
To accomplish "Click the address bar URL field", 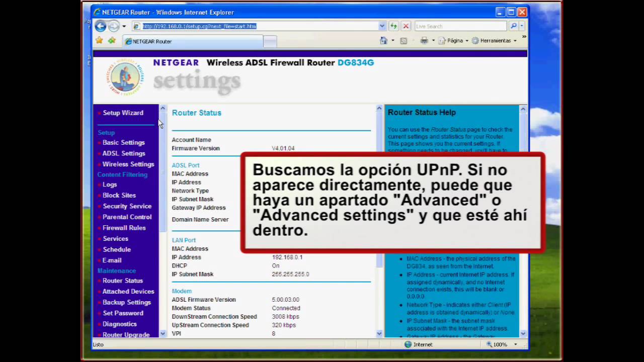I will (255, 26).
